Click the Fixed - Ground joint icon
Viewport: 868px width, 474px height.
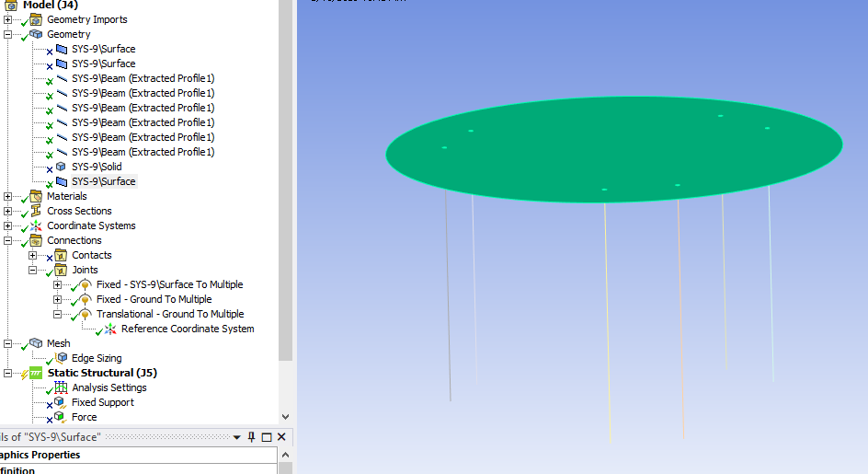86,299
